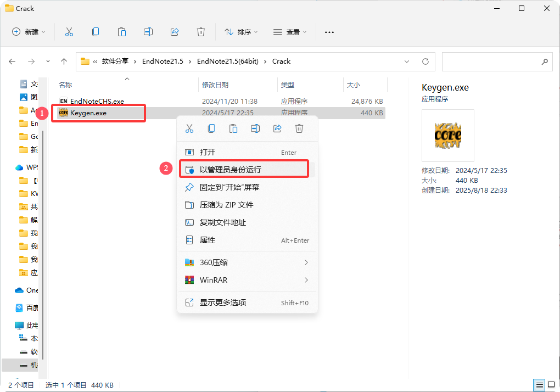The image size is (560, 392).
Task: Switch to large icons view in status bar
Action: [551, 385]
